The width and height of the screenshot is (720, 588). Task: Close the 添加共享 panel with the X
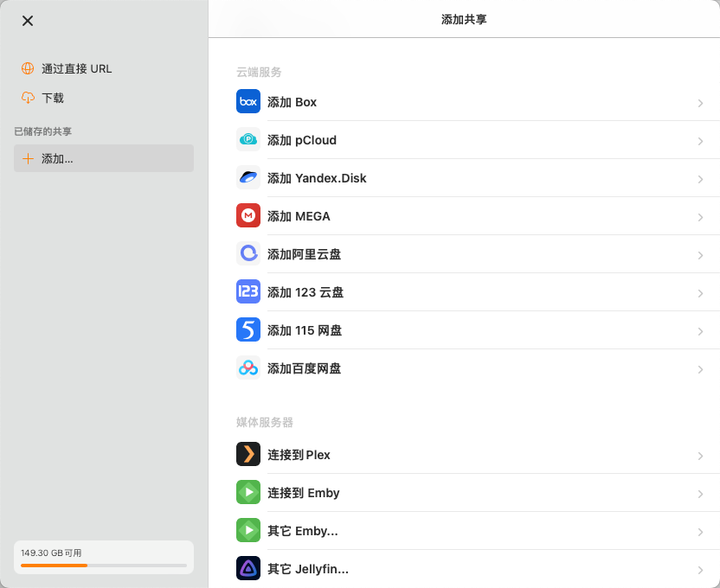[x=28, y=21]
